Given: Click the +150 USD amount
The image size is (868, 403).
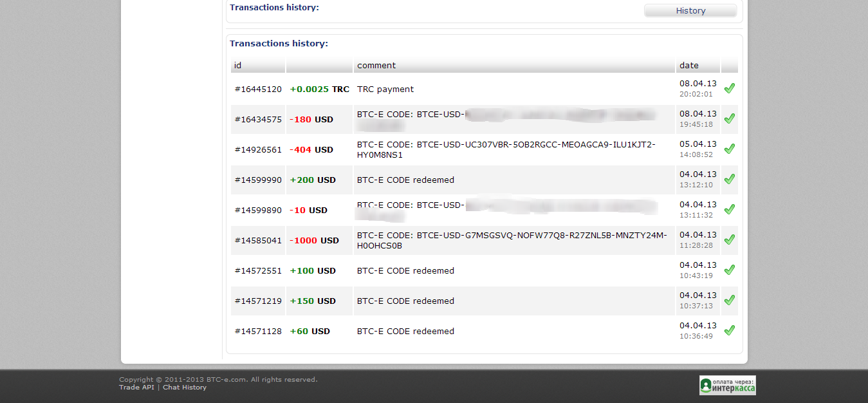Looking at the screenshot, I should click(313, 301).
